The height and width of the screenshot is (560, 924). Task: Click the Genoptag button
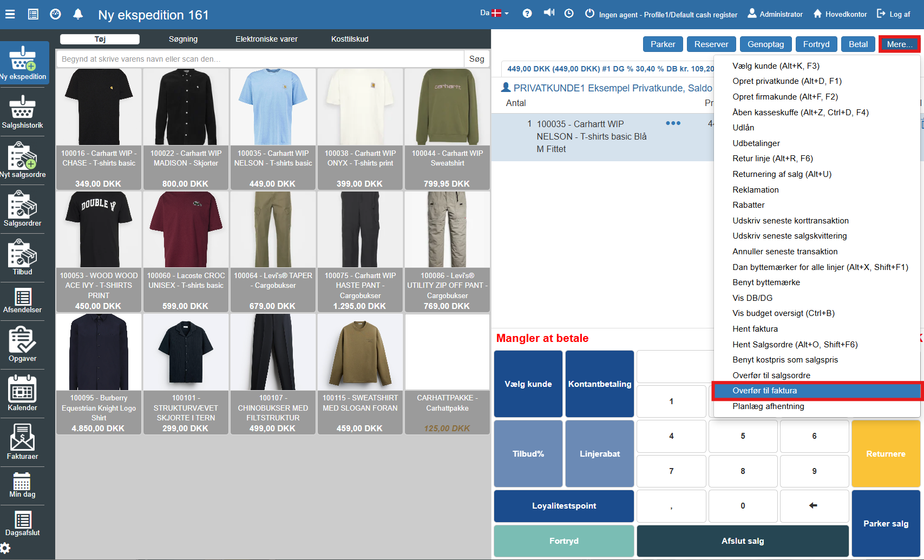765,44
